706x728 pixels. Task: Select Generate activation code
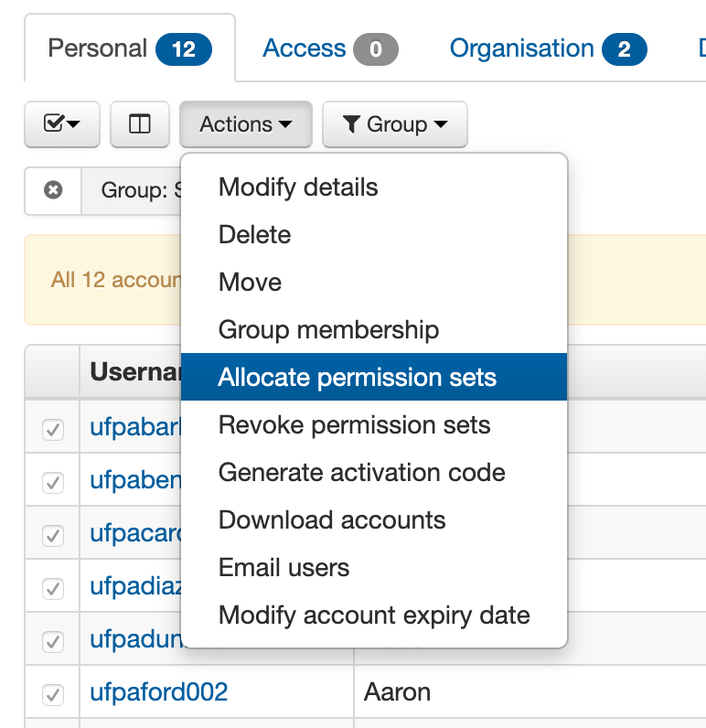click(x=361, y=473)
